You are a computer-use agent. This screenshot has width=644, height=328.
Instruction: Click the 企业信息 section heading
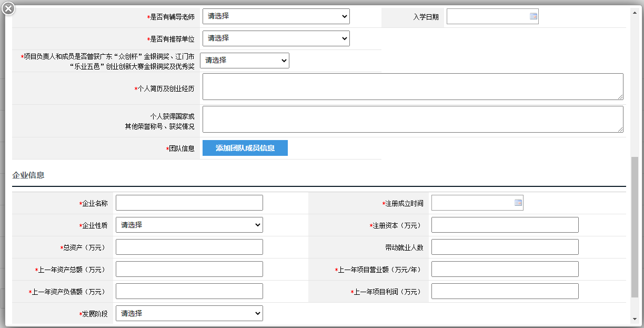[28, 175]
